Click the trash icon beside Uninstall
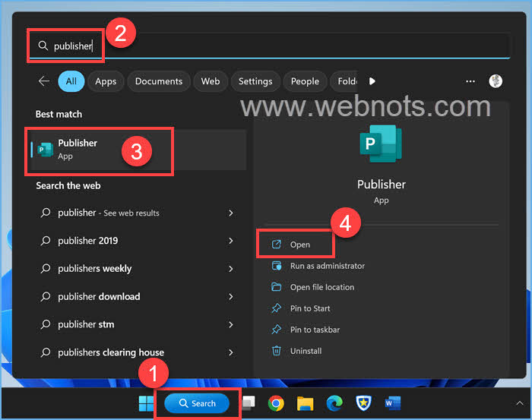 277,351
